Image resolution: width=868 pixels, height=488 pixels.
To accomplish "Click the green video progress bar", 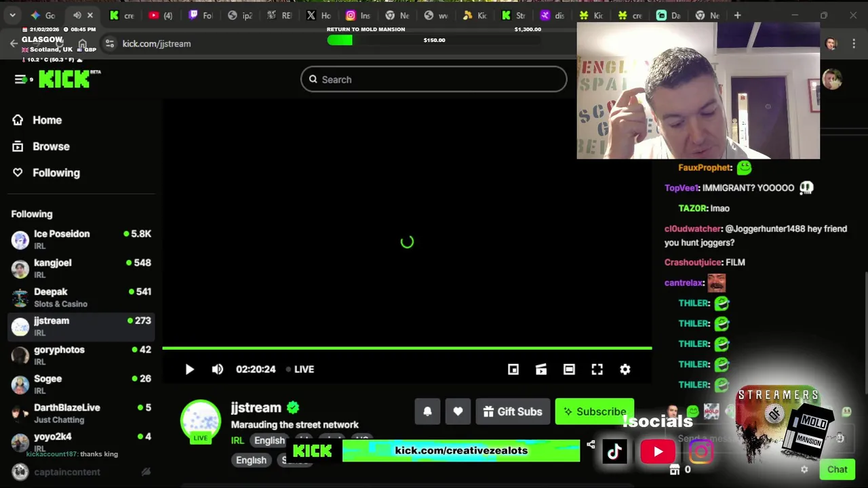I will pos(407,348).
